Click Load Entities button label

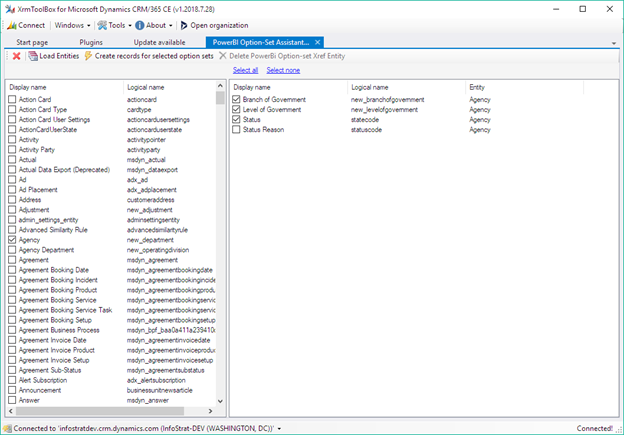[59, 56]
